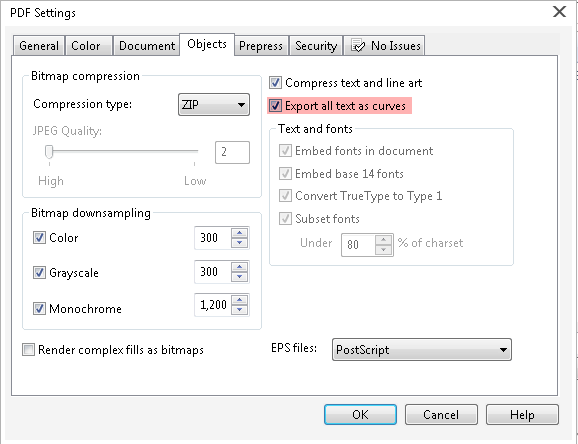Decrease Color downsampling value with down arrow

click(x=240, y=243)
